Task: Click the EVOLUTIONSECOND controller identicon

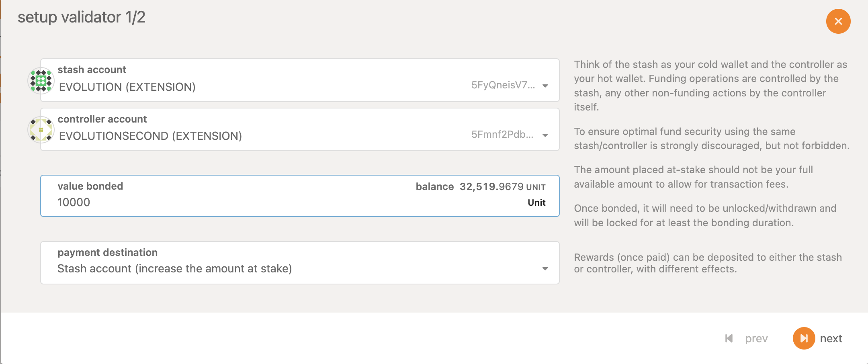Action: click(x=41, y=130)
